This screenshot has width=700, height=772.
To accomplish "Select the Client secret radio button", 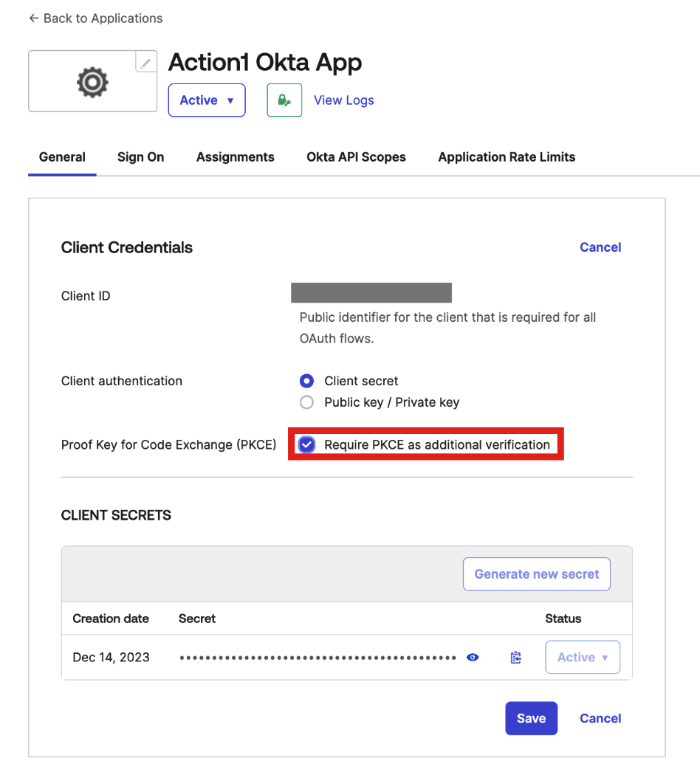I will pos(306,381).
